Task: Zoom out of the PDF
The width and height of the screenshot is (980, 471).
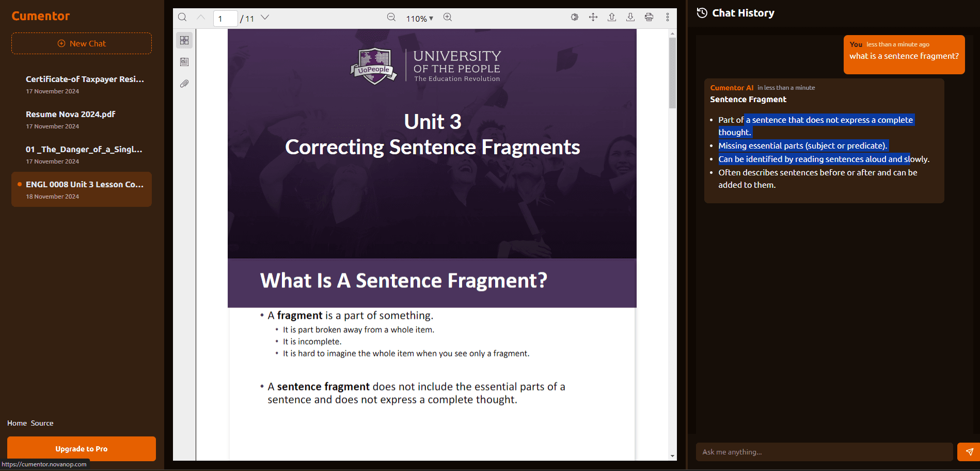Action: (x=391, y=18)
